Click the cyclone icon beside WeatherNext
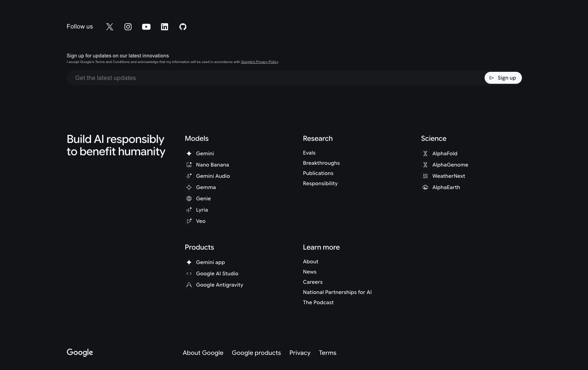The height and width of the screenshot is (370, 588). (425, 176)
